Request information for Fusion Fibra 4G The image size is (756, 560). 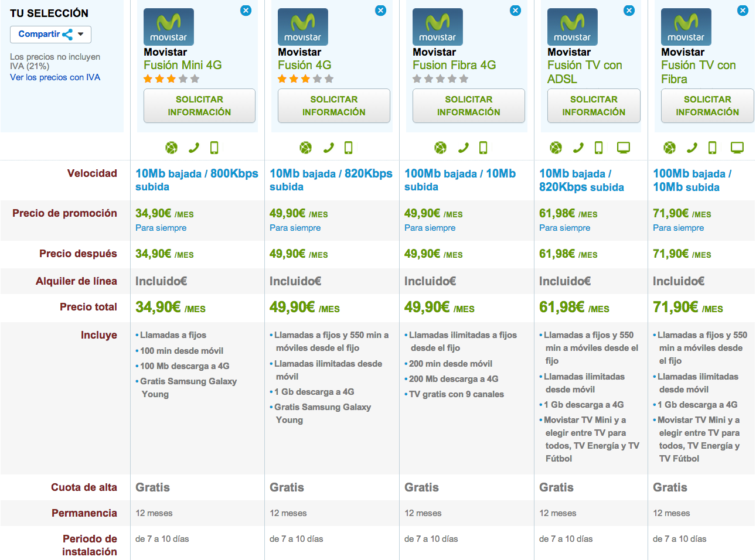[469, 105]
